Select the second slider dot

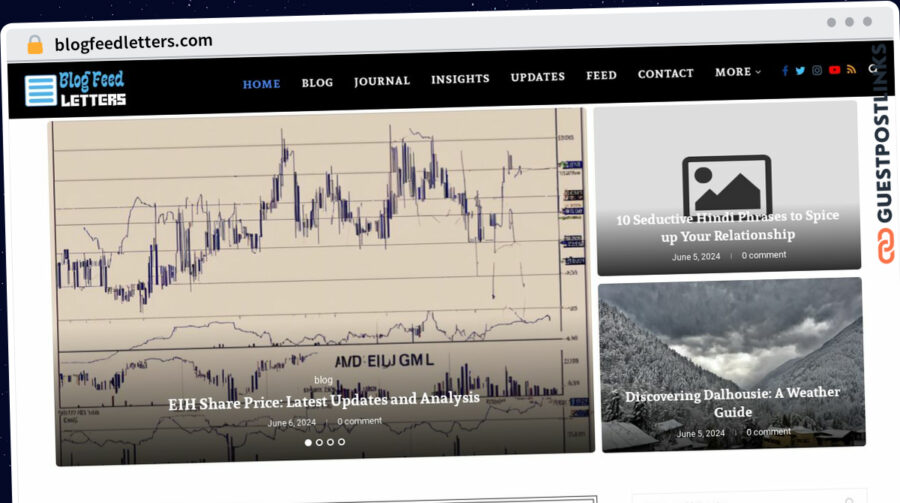(x=319, y=443)
